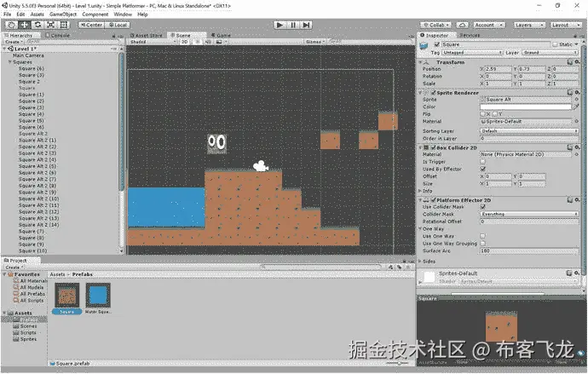Screen dimensions: 588x374
Task: Enable Use One Way Grouping checkbox
Action: [482, 243]
